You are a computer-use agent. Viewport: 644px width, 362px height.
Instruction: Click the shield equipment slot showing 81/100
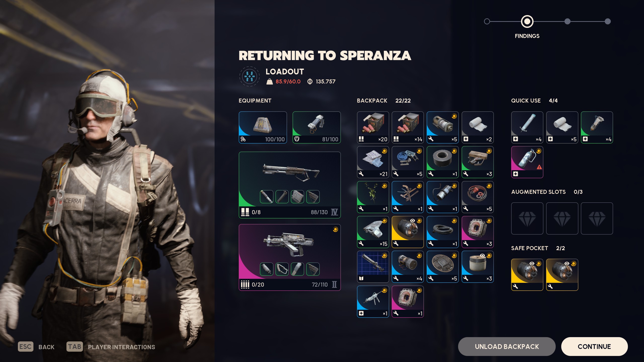pos(316,127)
